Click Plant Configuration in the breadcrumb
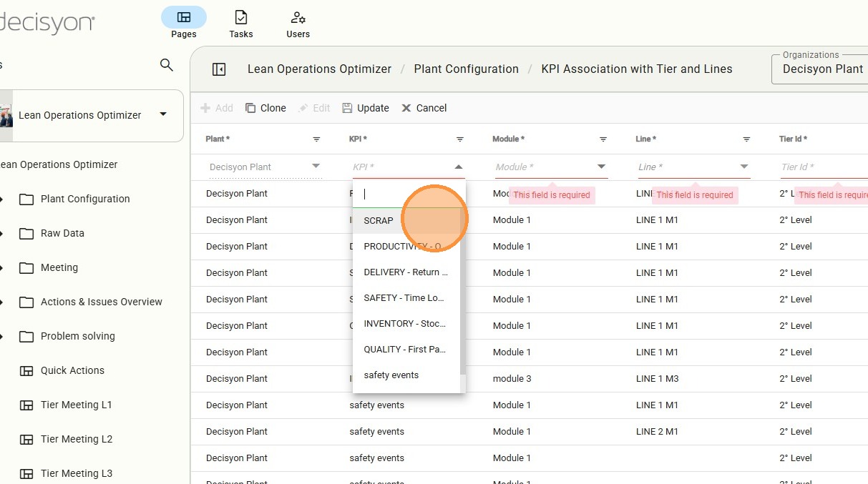Image resolution: width=868 pixels, height=484 pixels. tap(466, 69)
